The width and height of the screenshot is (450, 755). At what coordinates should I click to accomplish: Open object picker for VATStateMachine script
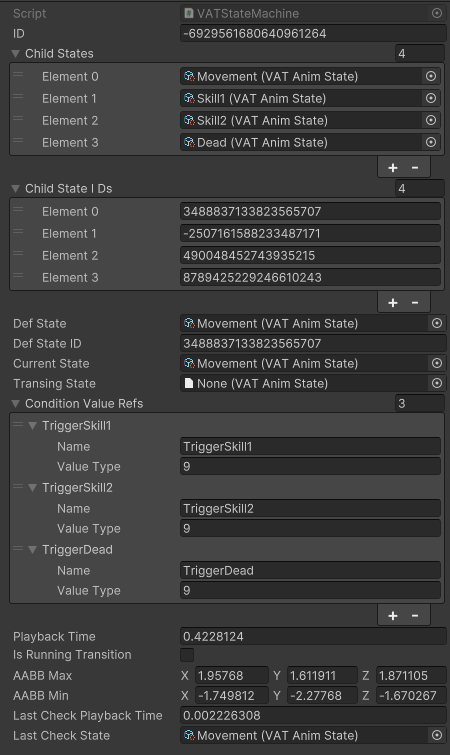437,13
